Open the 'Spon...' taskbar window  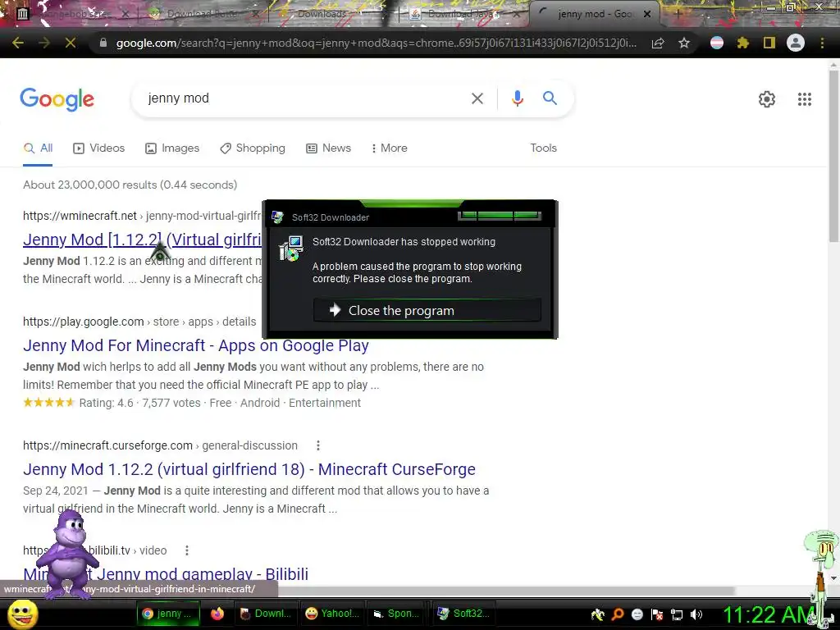coord(397,614)
